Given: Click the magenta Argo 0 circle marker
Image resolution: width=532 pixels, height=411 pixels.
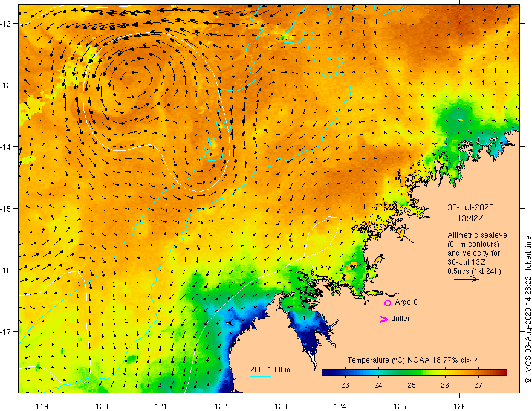Looking at the screenshot, I should tap(388, 303).
